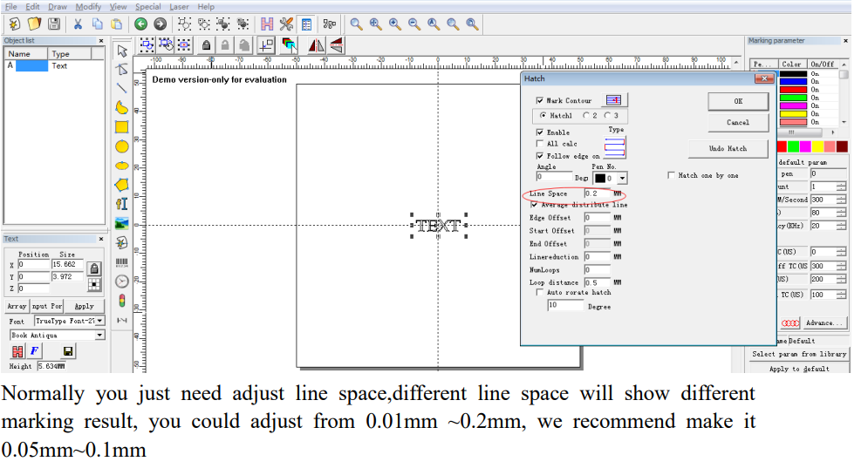Viewport: 868px width, 475px height.
Task: Open the Draw menu
Action: pyautogui.click(x=58, y=7)
